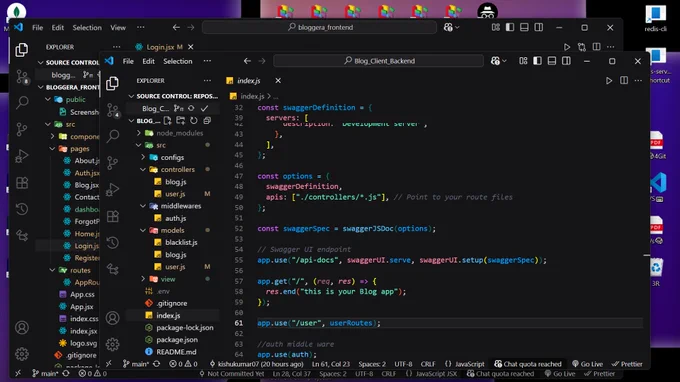This screenshot has height=382, width=680.
Task: Split the index.js editor to the right
Action: pyautogui.click(x=624, y=81)
